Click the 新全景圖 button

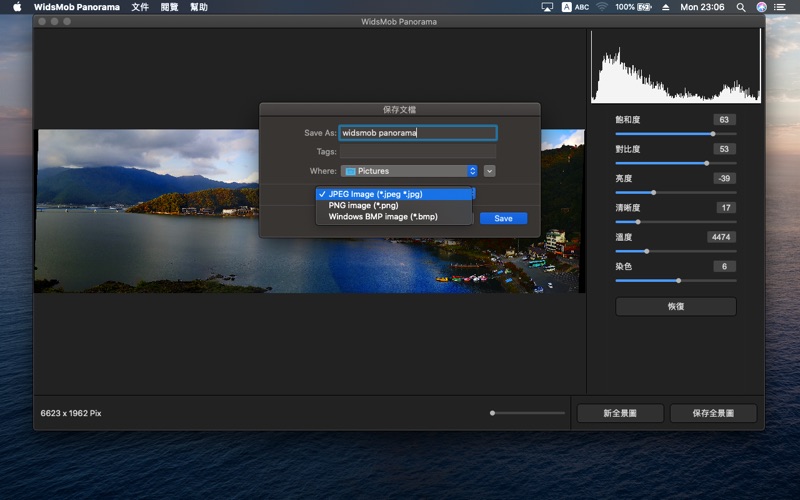pos(619,413)
